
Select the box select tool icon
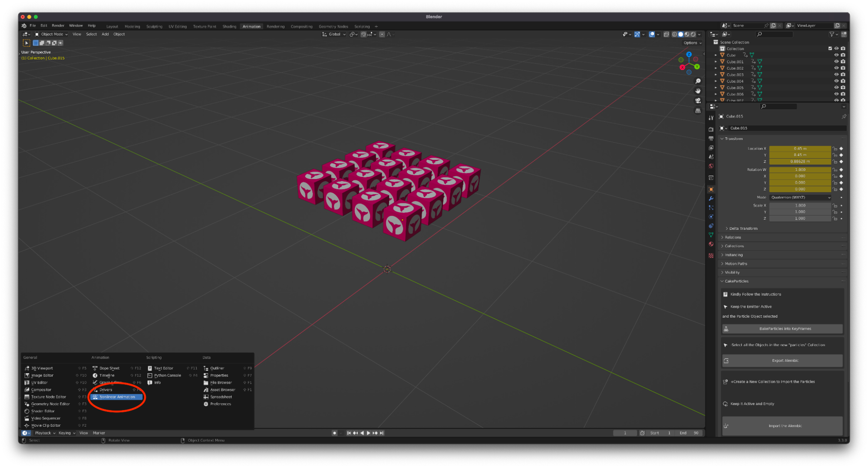26,43
